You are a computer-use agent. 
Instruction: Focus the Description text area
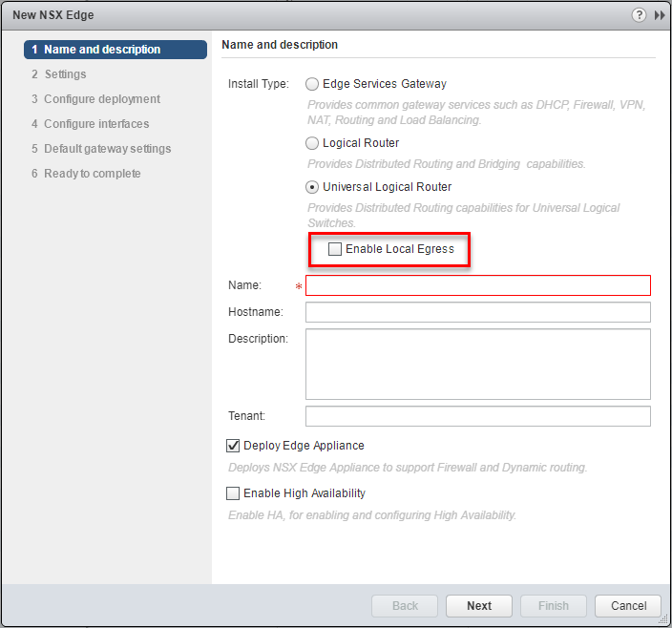477,364
